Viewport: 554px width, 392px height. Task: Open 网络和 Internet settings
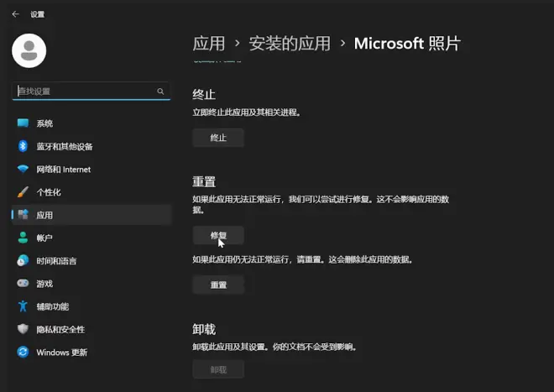pos(91,170)
